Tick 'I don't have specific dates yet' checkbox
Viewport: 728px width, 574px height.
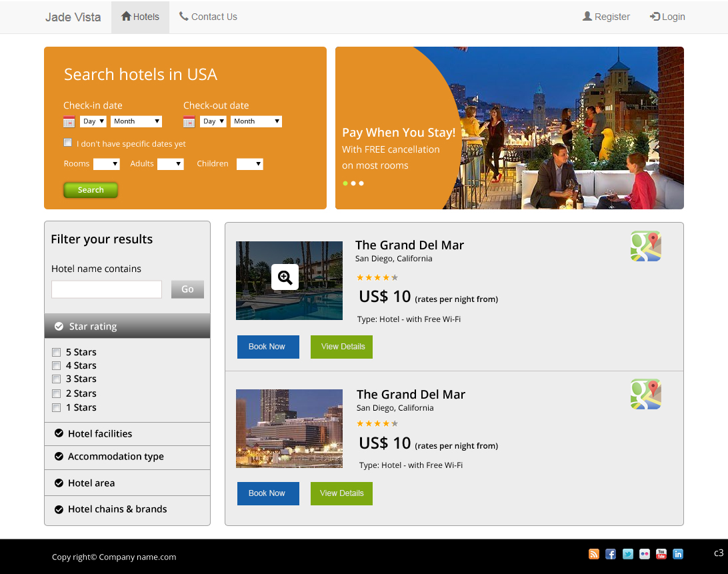point(68,143)
